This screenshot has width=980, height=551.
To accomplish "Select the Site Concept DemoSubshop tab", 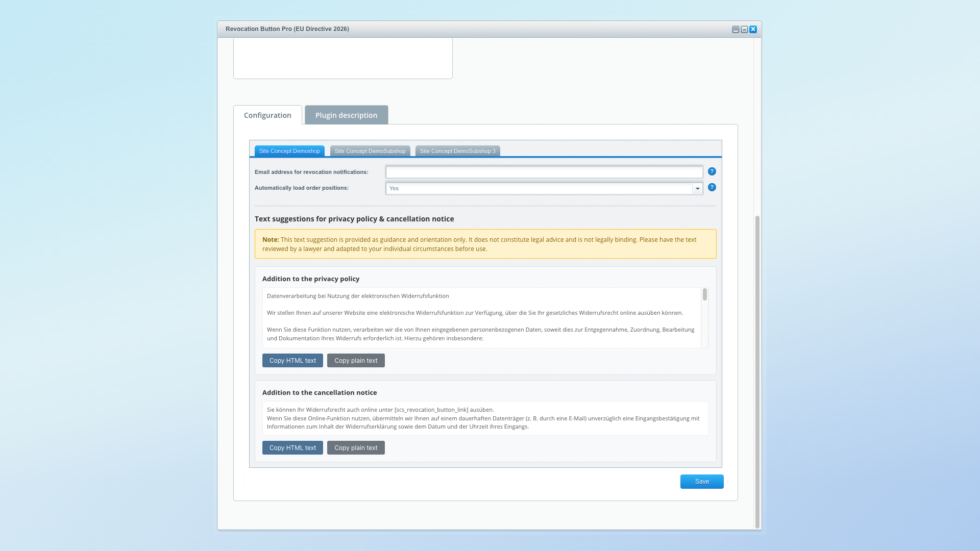I will click(x=370, y=151).
